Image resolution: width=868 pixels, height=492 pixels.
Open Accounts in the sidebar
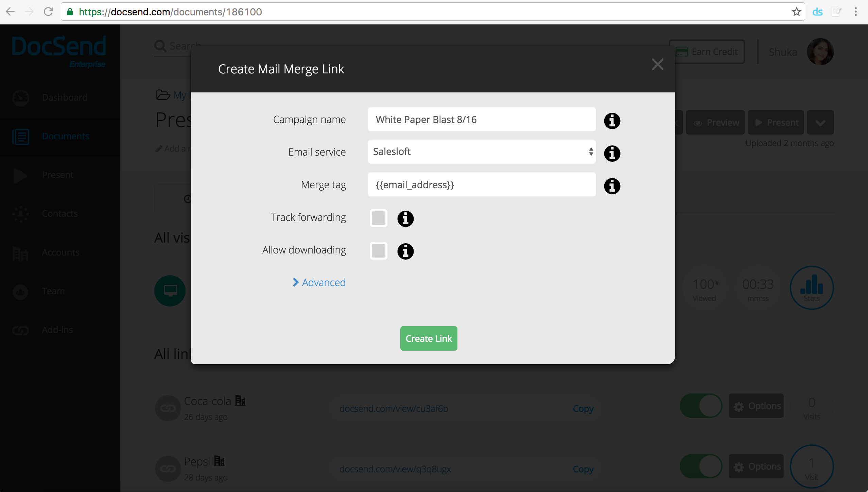(x=60, y=253)
